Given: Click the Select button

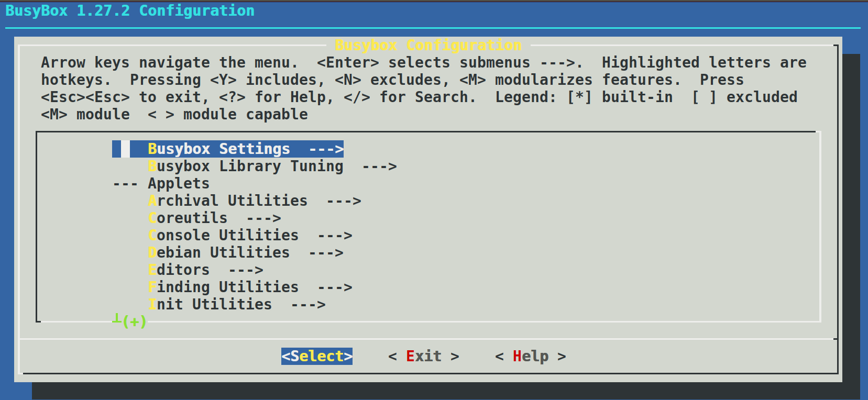Looking at the screenshot, I should click(x=317, y=357).
